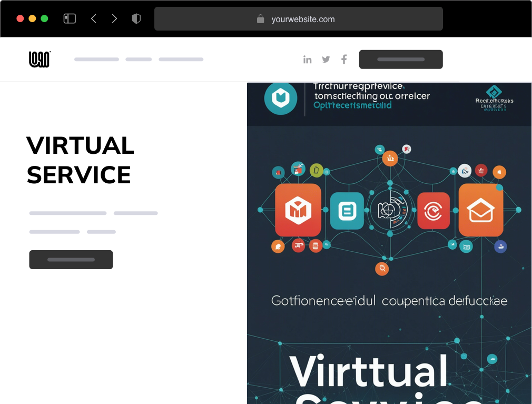
Task: Click the dark header call-to-action button
Action: [x=401, y=60]
